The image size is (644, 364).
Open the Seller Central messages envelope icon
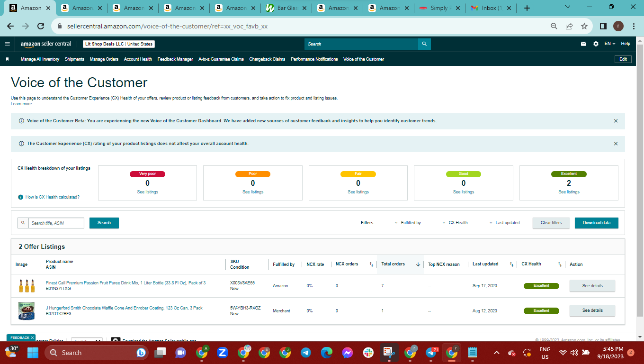tap(584, 44)
